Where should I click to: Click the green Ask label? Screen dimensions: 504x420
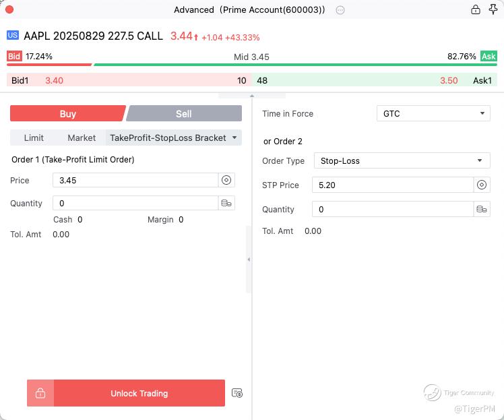click(489, 56)
